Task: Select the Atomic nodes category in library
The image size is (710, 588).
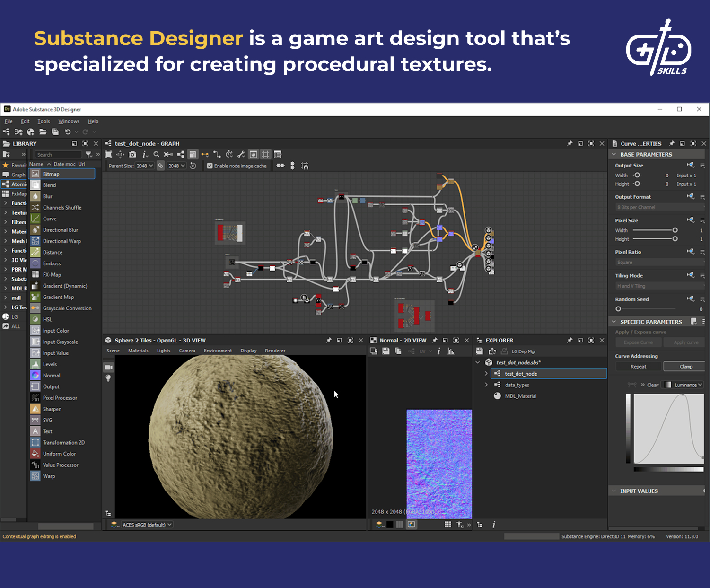Action: [14, 184]
